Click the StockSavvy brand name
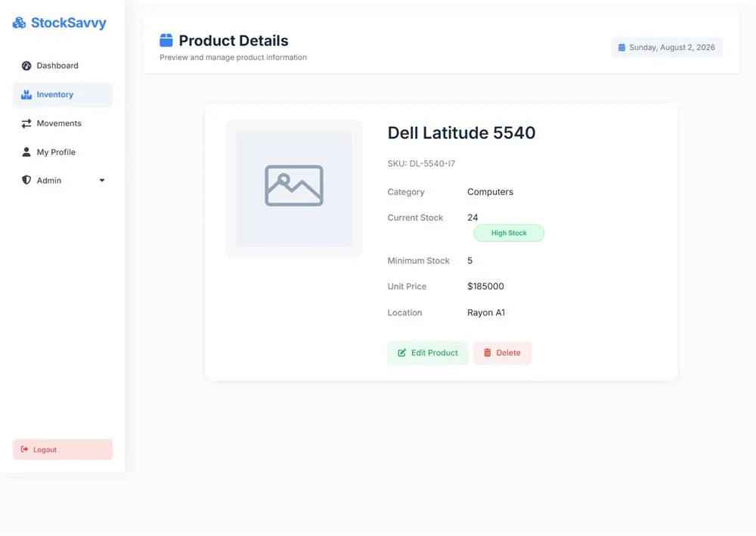This screenshot has width=756, height=536. click(x=69, y=23)
